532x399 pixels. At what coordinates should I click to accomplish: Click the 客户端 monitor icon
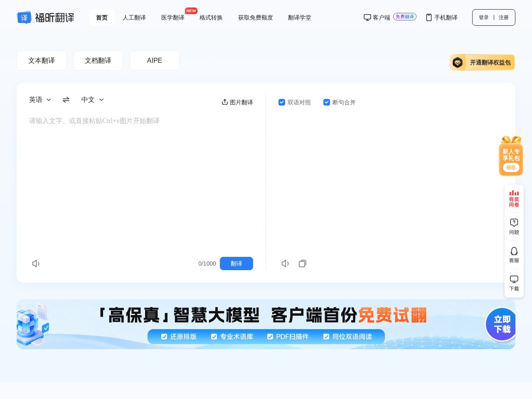[x=367, y=17]
